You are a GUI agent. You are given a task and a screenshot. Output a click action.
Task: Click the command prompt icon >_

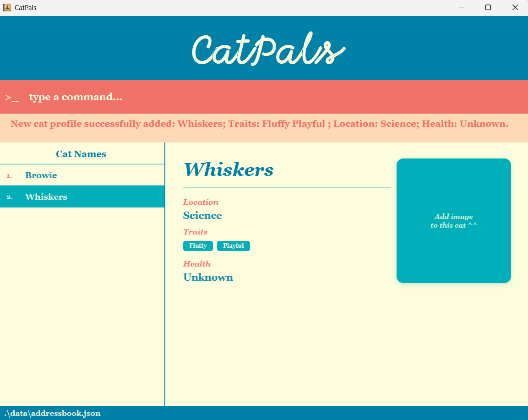click(x=11, y=97)
